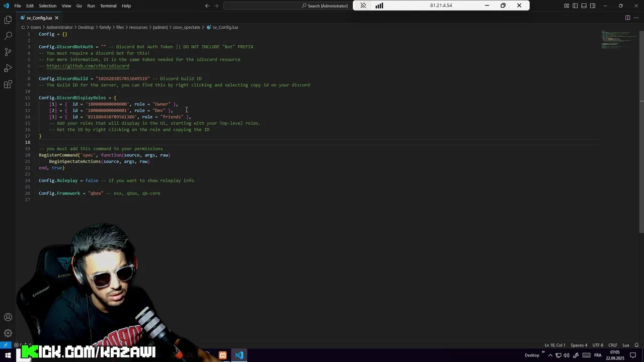644x362 pixels.
Task: Open notifications bell in status bar
Action: click(x=637, y=345)
